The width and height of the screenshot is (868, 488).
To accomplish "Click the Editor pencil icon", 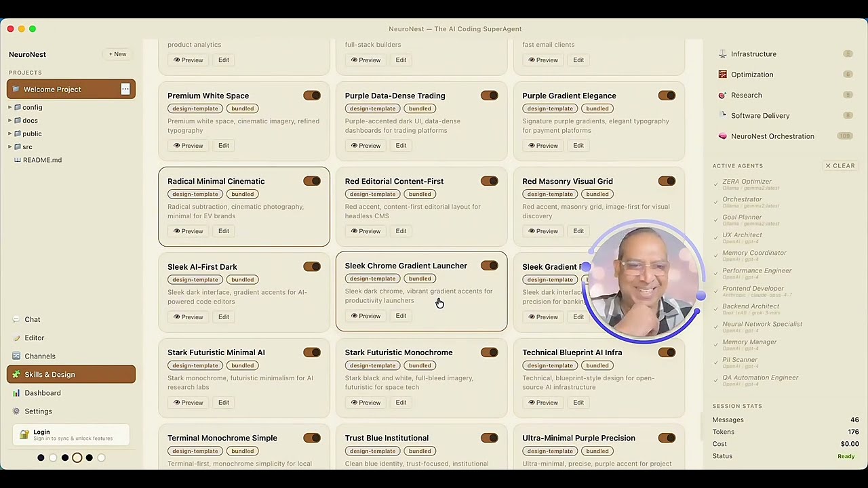I will [x=17, y=338].
